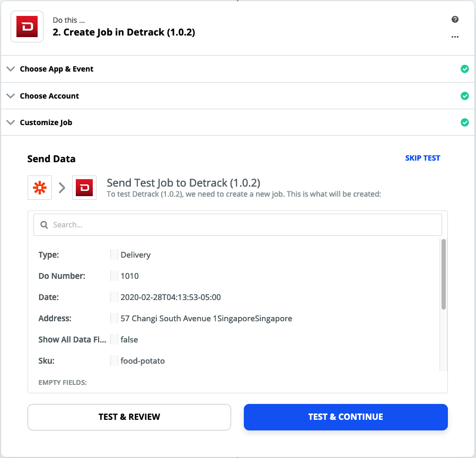Click the small icon next to 1010

114,276
